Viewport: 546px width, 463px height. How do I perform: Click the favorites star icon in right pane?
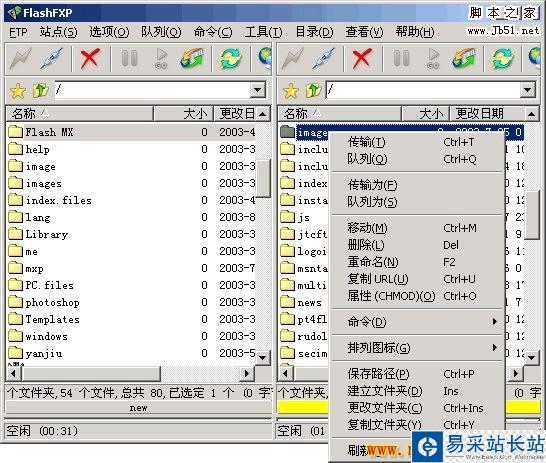coord(290,91)
